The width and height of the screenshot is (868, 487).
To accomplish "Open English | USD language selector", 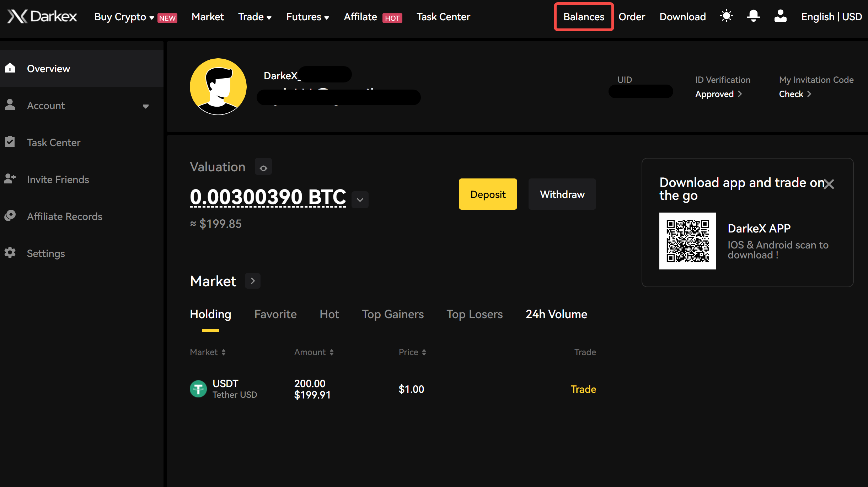I will click(x=831, y=17).
